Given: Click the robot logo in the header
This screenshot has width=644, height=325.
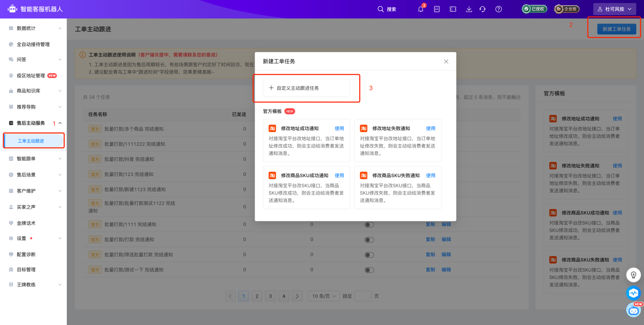Looking at the screenshot, I should pos(12,9).
